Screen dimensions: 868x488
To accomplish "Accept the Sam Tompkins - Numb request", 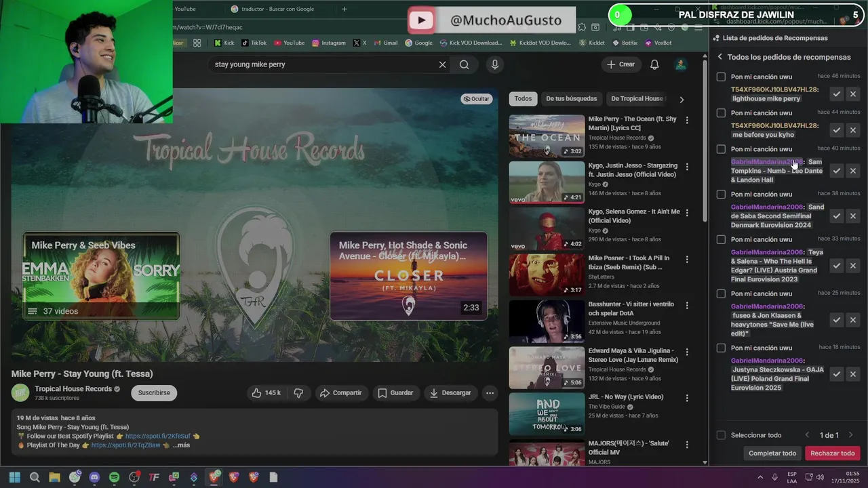I will (837, 171).
